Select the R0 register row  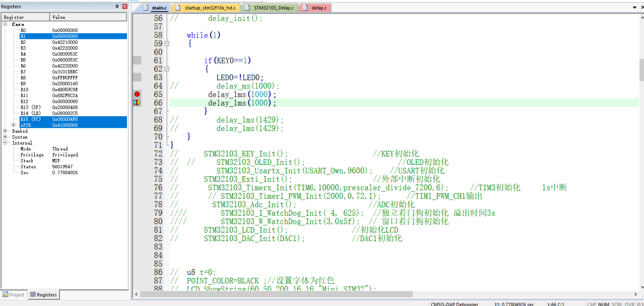point(73,30)
